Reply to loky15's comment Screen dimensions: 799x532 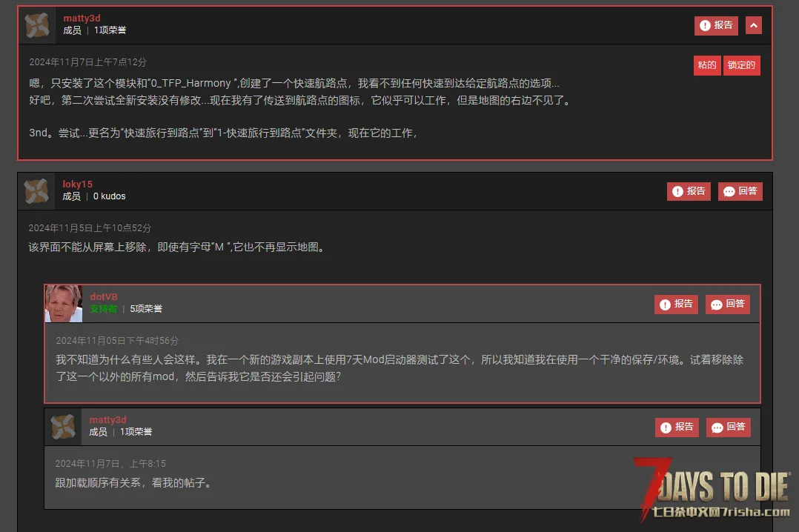pyautogui.click(x=740, y=191)
